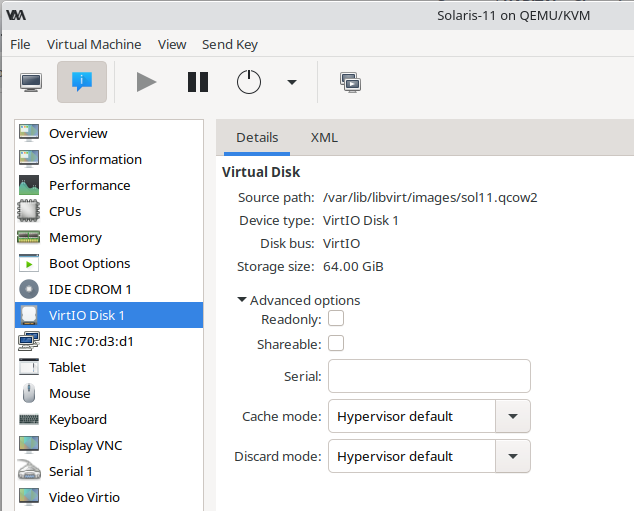Select the IDE CDROM 1 disc icon

pos(29,289)
